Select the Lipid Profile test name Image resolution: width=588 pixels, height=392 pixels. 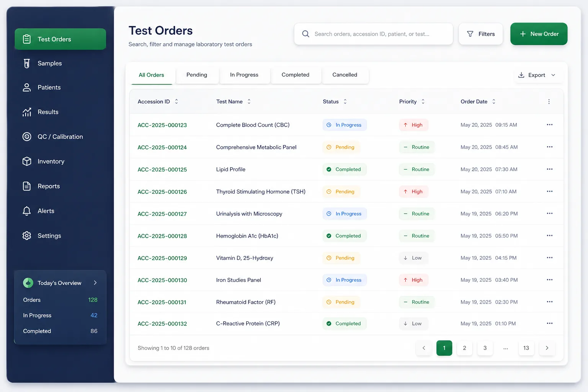[x=231, y=170]
